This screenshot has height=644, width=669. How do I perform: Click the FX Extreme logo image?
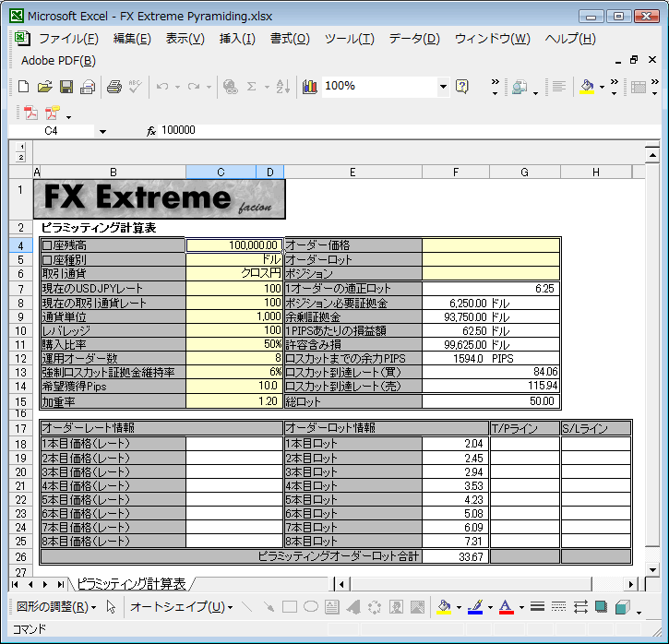tap(159, 199)
